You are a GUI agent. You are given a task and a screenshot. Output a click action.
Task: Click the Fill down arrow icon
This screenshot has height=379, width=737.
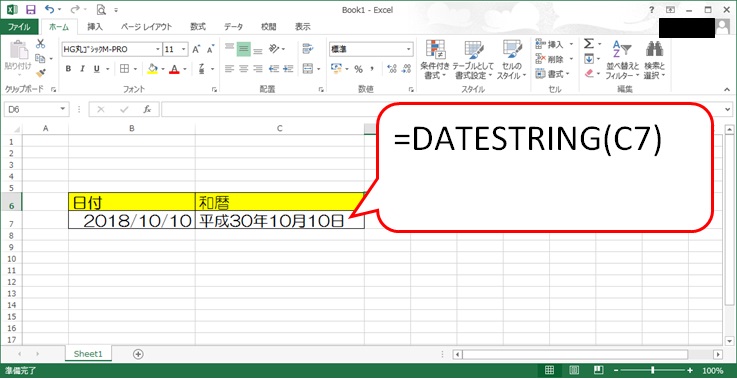pyautogui.click(x=588, y=59)
